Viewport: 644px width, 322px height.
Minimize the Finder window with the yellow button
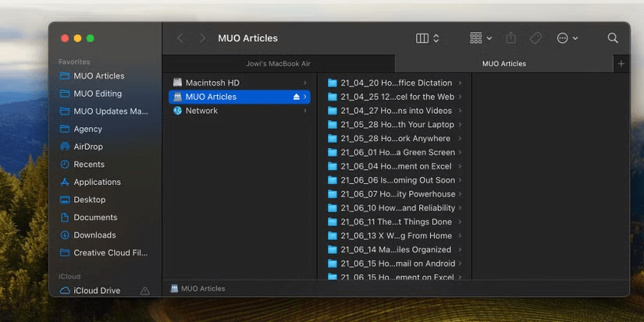(x=77, y=38)
